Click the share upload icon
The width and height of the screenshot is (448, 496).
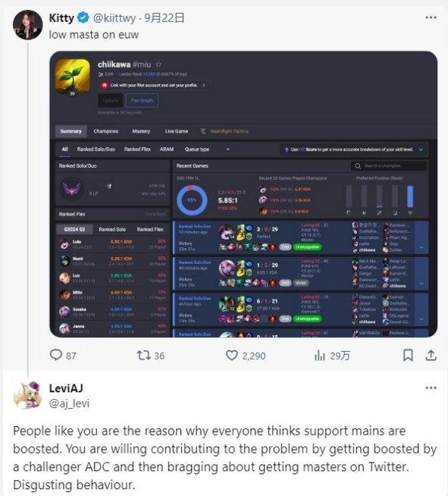coord(431,355)
